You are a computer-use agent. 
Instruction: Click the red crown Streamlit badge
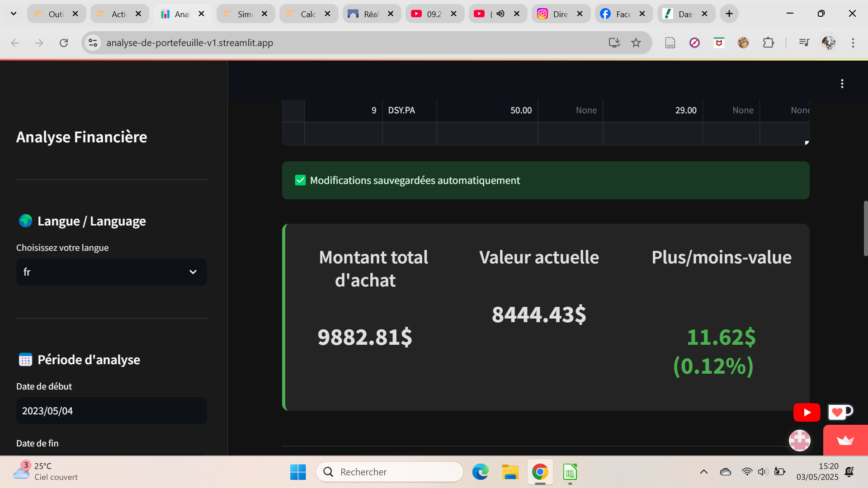845,441
